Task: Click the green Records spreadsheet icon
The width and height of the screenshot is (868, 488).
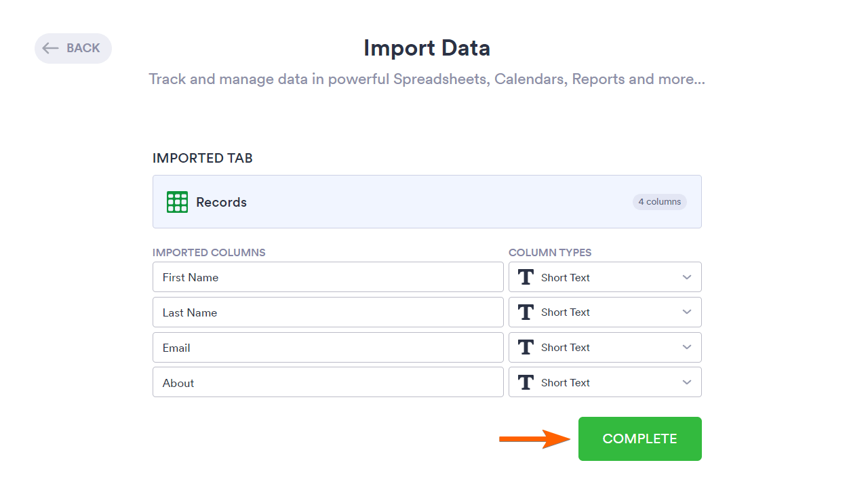Action: tap(177, 202)
